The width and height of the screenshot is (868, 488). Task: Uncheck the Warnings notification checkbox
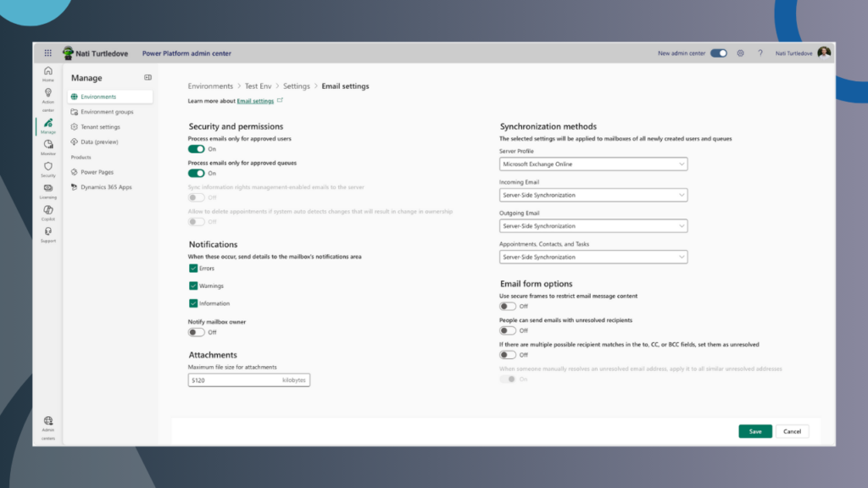coord(192,286)
